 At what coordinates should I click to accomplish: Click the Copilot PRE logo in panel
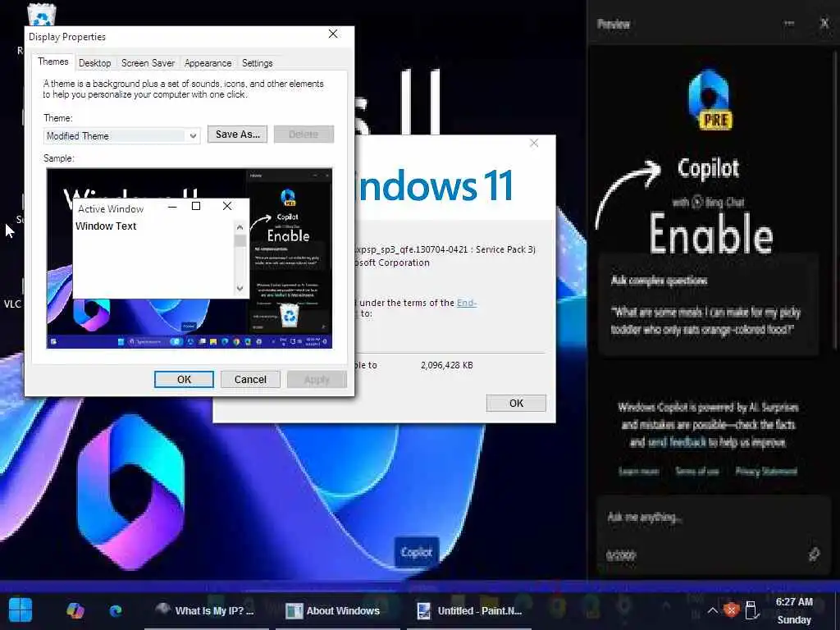coord(710,100)
